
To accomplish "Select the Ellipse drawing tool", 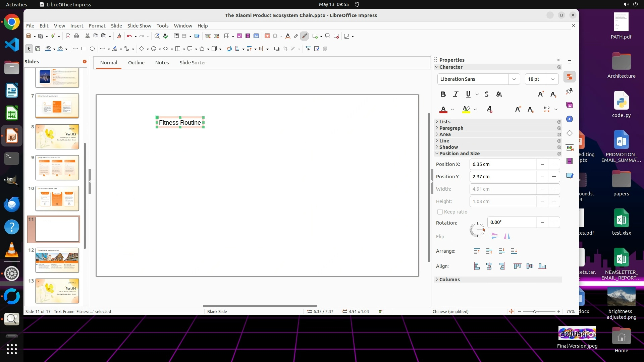I will click(92, 49).
